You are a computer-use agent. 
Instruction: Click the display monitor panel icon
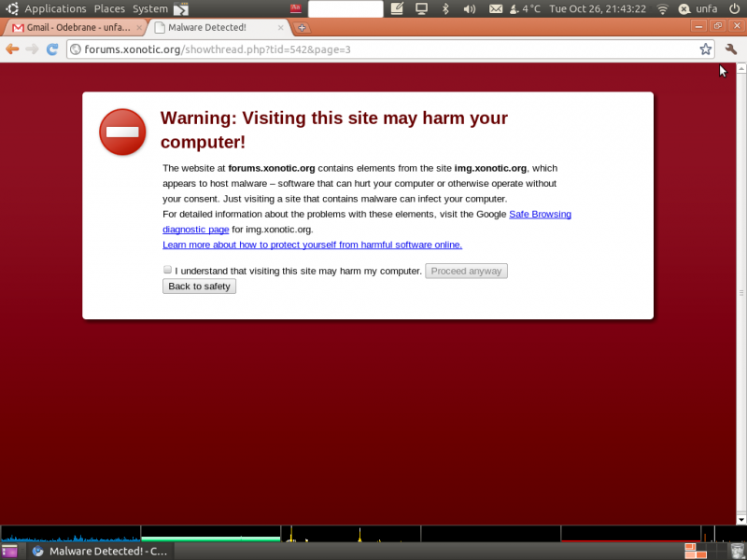pos(421,8)
